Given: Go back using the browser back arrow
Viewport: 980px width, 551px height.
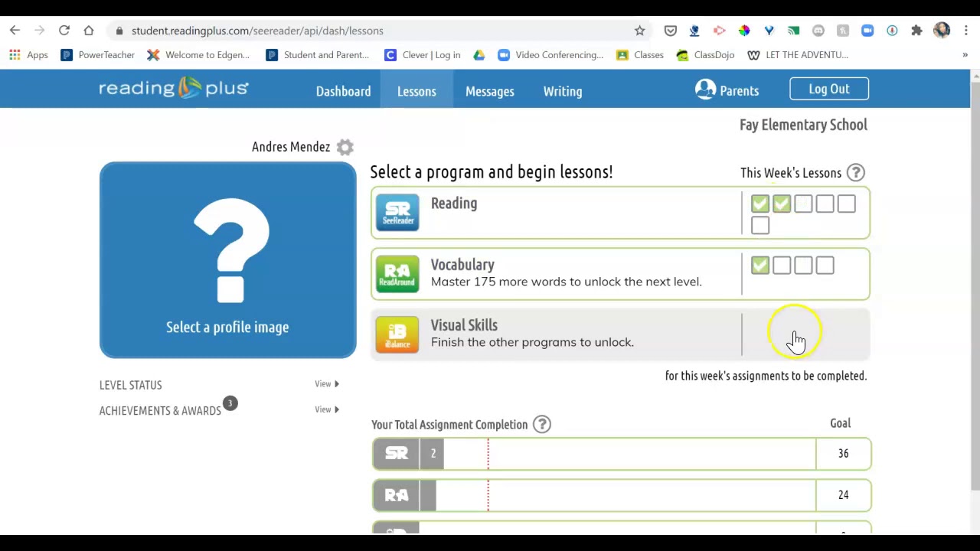Looking at the screenshot, I should 15,31.
